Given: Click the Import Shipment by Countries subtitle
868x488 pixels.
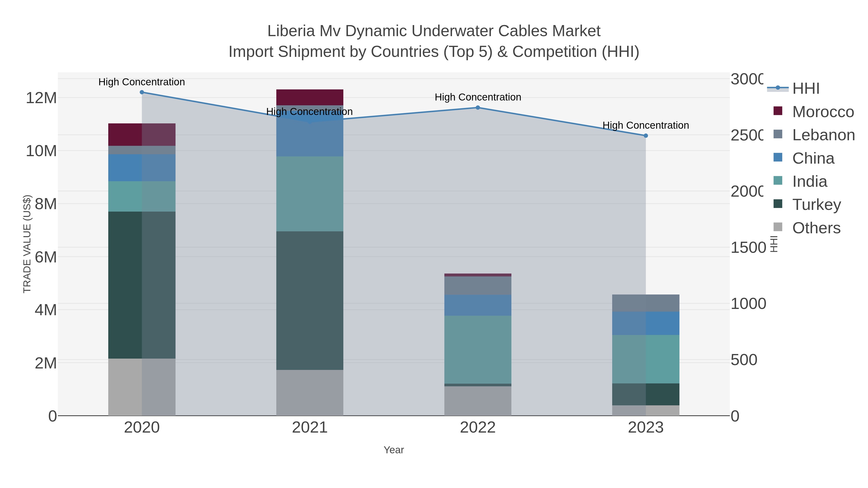Looking at the screenshot, I should pyautogui.click(x=434, y=52).
